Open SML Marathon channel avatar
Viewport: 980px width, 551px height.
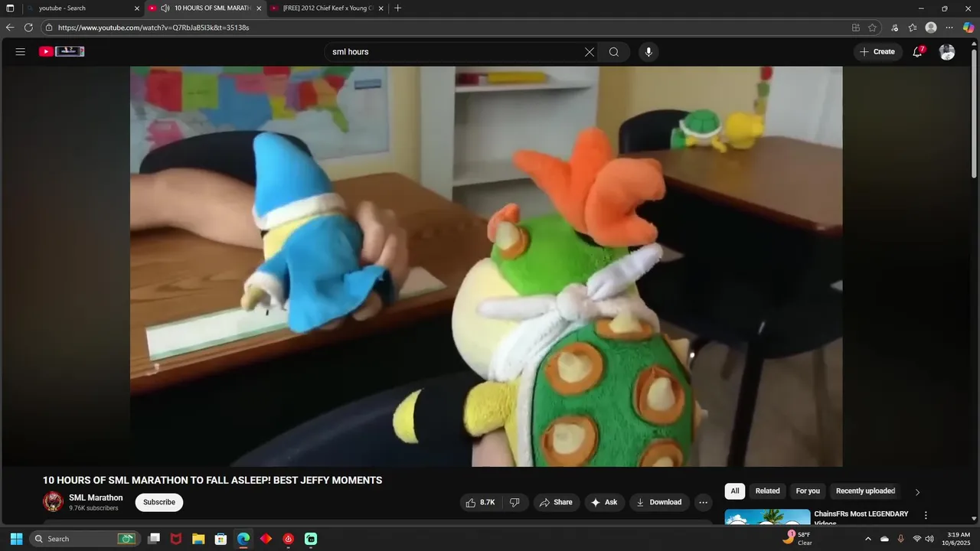[x=53, y=502]
